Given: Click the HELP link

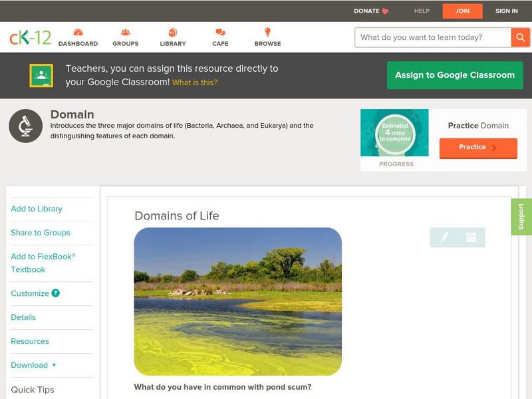Looking at the screenshot, I should click(422, 11).
